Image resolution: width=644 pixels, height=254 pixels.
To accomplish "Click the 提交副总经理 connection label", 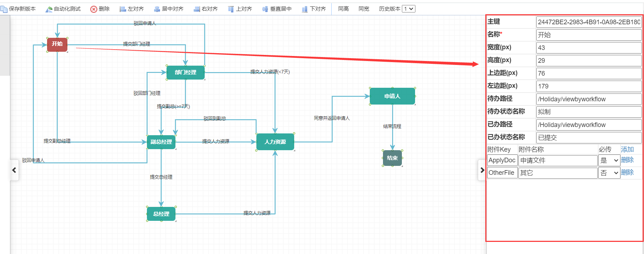I will [57, 141].
